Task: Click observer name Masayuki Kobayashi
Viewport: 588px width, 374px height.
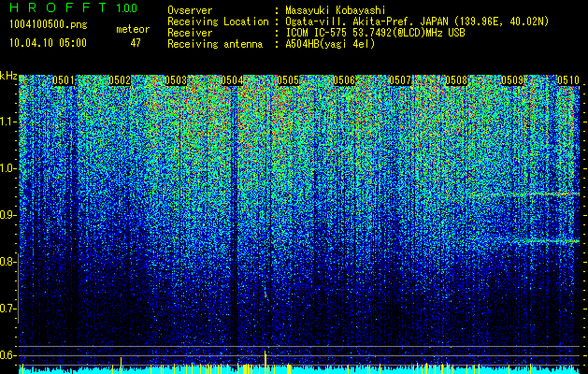Action: coord(336,10)
